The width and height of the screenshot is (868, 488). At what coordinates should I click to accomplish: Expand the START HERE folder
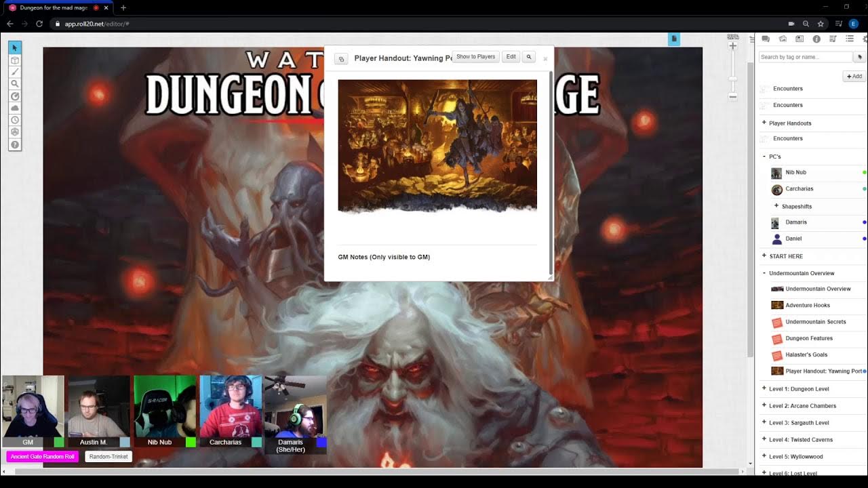[764, 256]
